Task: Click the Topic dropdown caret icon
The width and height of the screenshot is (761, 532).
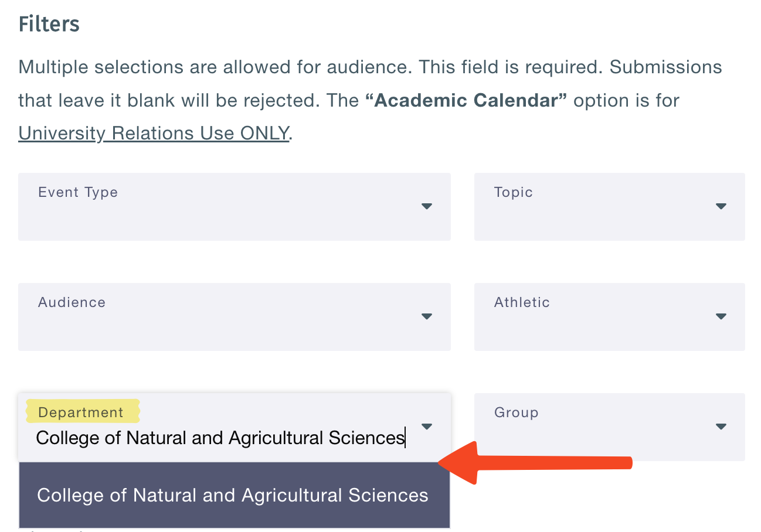Action: coord(721,206)
